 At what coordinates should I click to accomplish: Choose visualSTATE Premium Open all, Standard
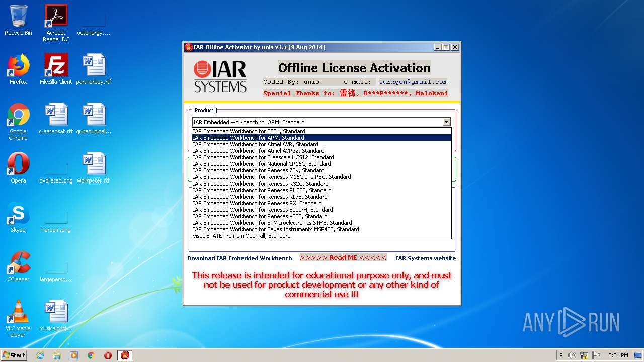tap(321, 236)
